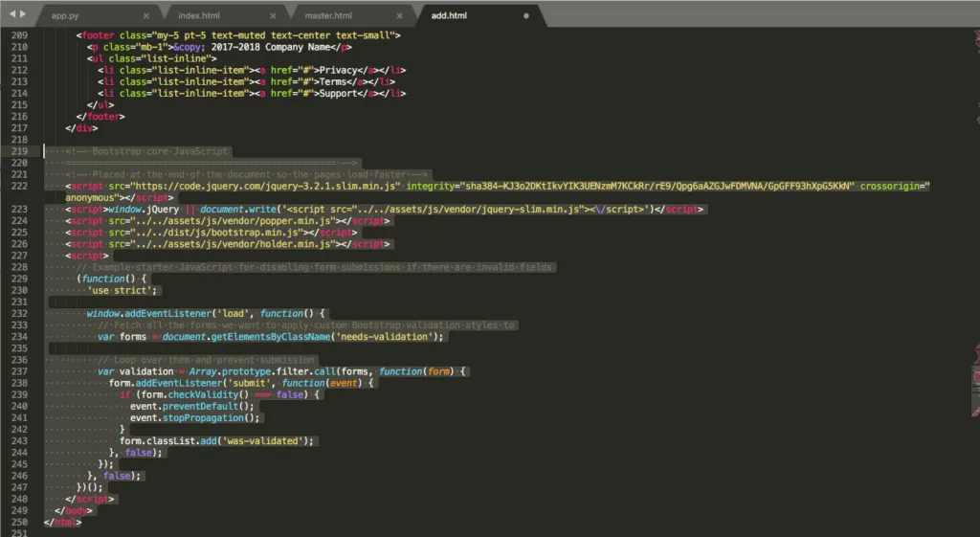Click line number 251 in the gutter
This screenshot has width=980, height=537.
[19, 532]
